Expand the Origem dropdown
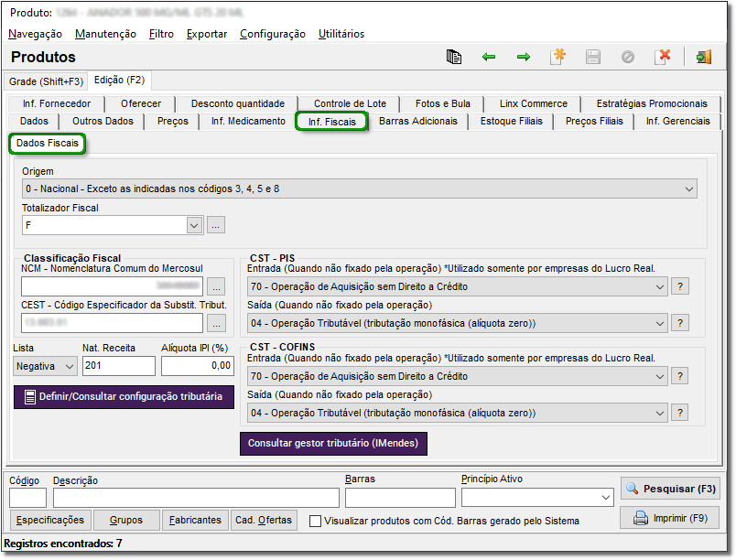The height and width of the screenshot is (560, 736). pos(688,189)
